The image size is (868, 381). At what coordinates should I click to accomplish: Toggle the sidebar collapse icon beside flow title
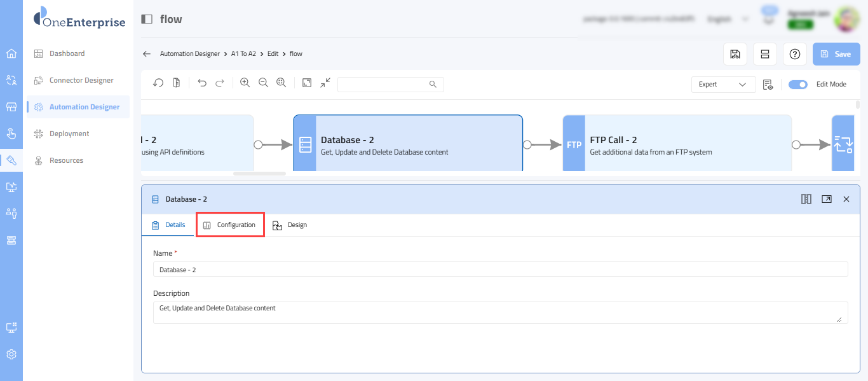point(147,19)
